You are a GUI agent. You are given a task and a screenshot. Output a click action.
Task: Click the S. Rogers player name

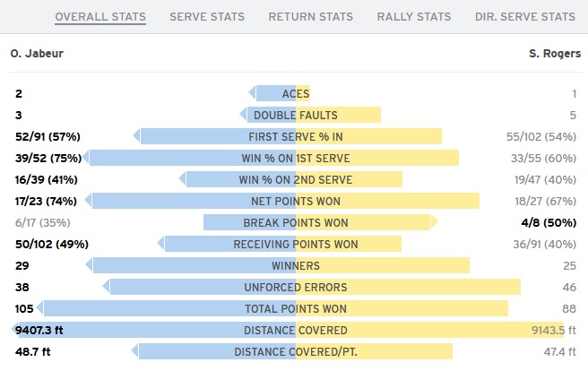555,54
